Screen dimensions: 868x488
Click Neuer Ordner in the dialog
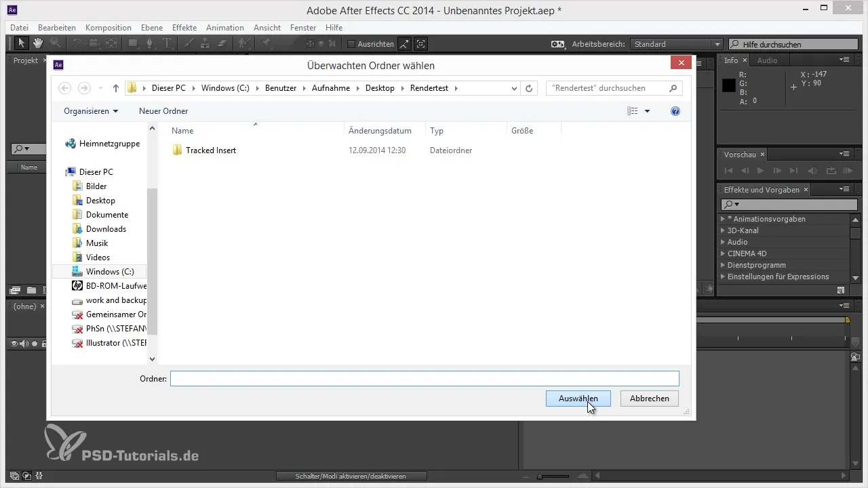click(163, 111)
